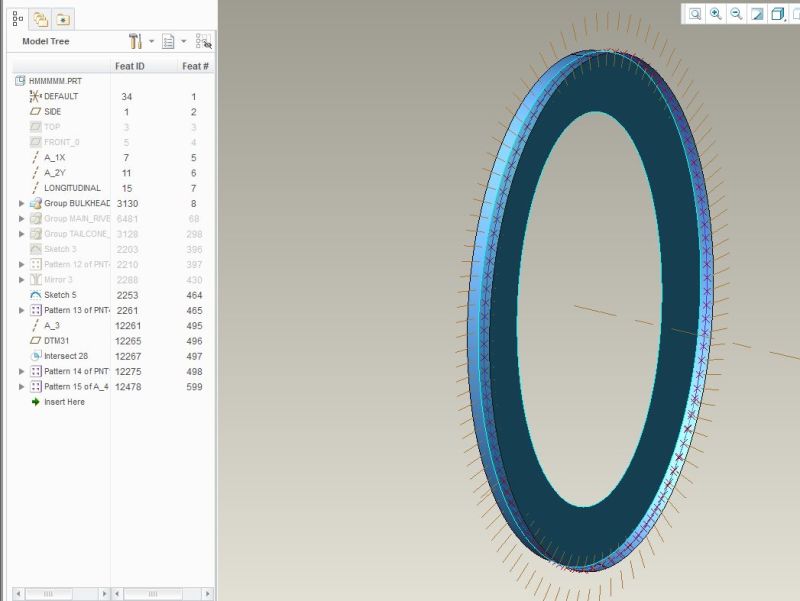
Task: Click the Zoom In magnifier icon
Action: tap(716, 14)
